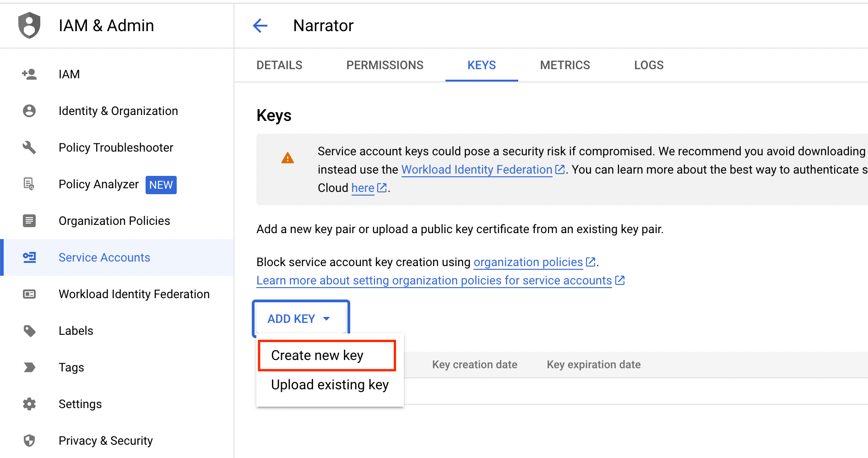The width and height of the screenshot is (868, 458).
Task: Click the IAM add-person icon
Action: point(29,74)
